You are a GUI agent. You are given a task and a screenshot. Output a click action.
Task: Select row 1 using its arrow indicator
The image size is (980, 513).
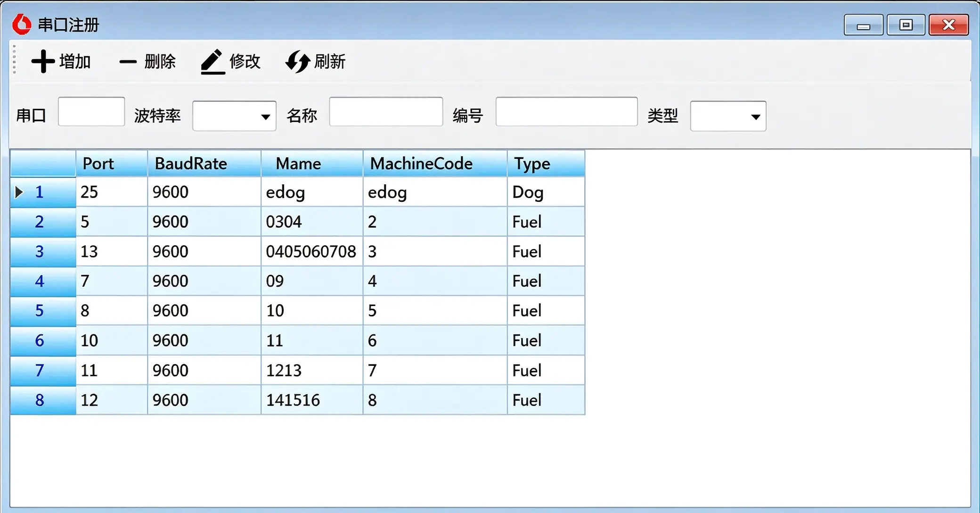(19, 192)
